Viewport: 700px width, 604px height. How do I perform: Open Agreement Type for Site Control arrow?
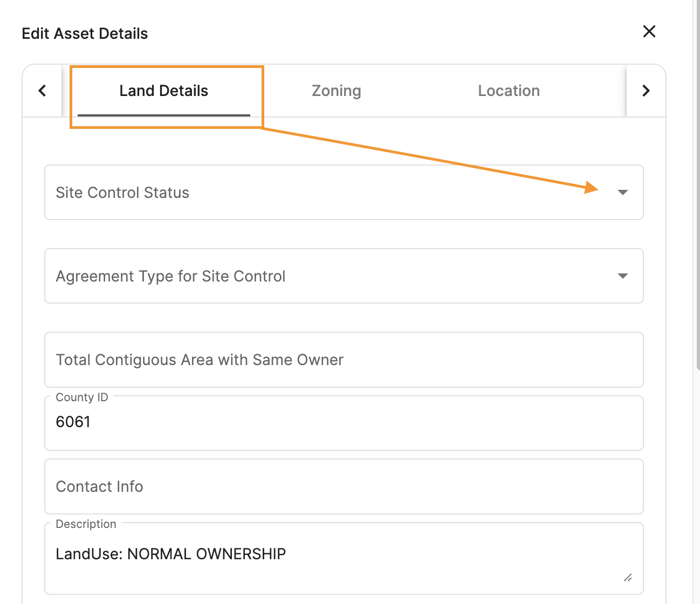point(622,276)
